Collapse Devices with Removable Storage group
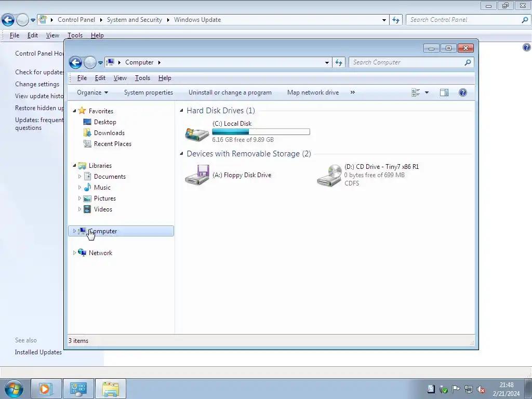The image size is (532, 399). [181, 153]
